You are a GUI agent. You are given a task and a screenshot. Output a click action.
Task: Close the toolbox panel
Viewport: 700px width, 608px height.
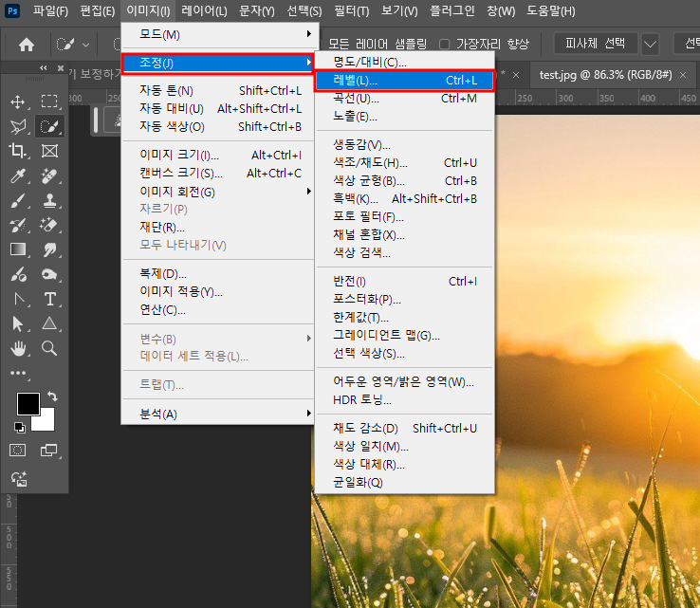pos(61,68)
